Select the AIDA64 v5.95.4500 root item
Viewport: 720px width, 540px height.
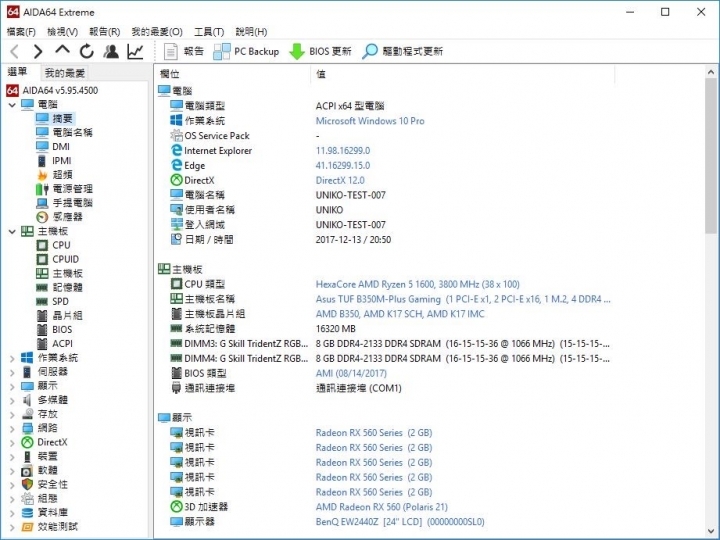click(x=52, y=90)
